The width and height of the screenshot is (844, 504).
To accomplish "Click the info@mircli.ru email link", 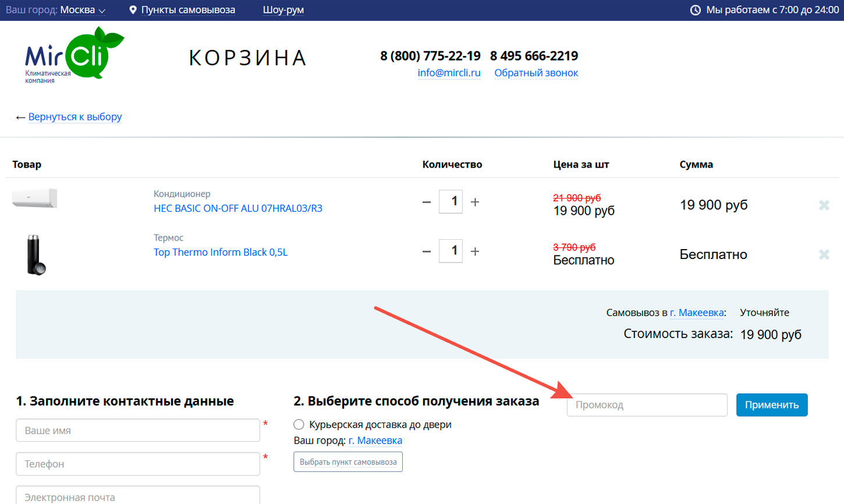I will [449, 73].
